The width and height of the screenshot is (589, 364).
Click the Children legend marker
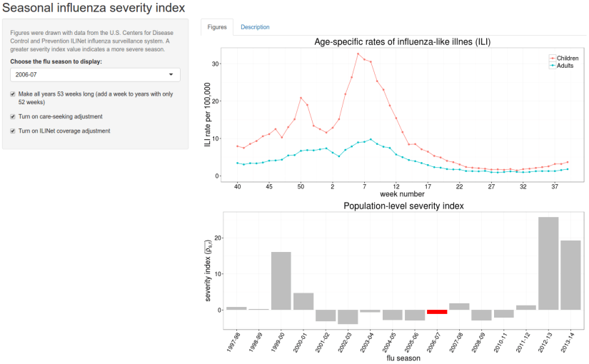(552, 58)
